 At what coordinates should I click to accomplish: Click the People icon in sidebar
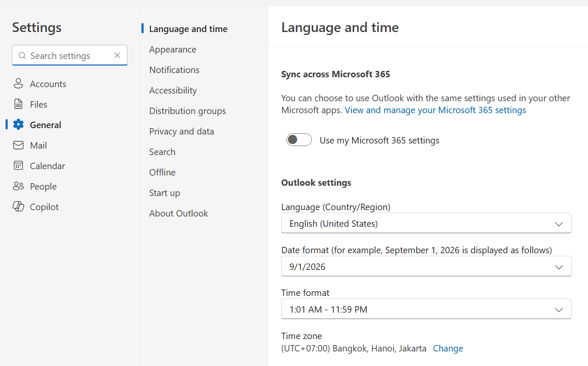(x=18, y=186)
